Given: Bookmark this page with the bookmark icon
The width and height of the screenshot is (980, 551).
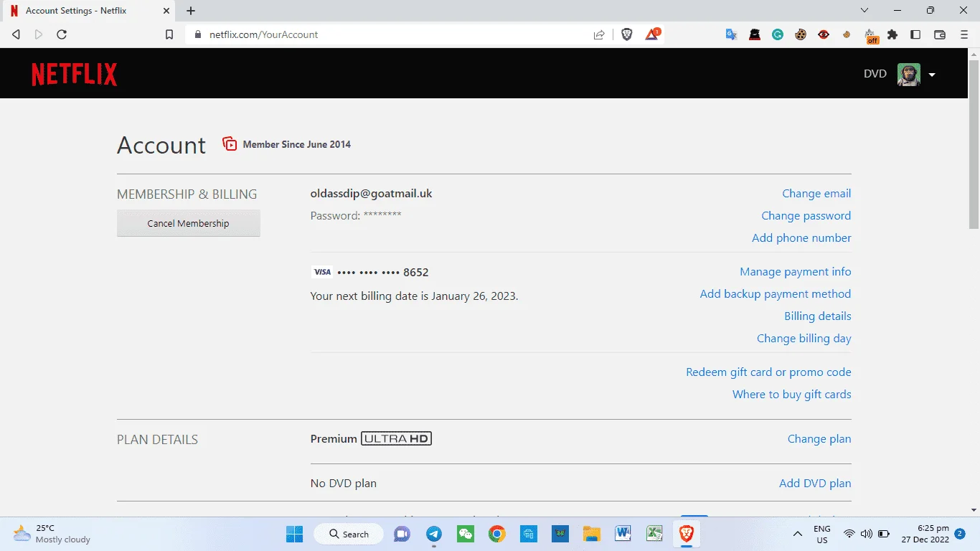Looking at the screenshot, I should point(169,34).
